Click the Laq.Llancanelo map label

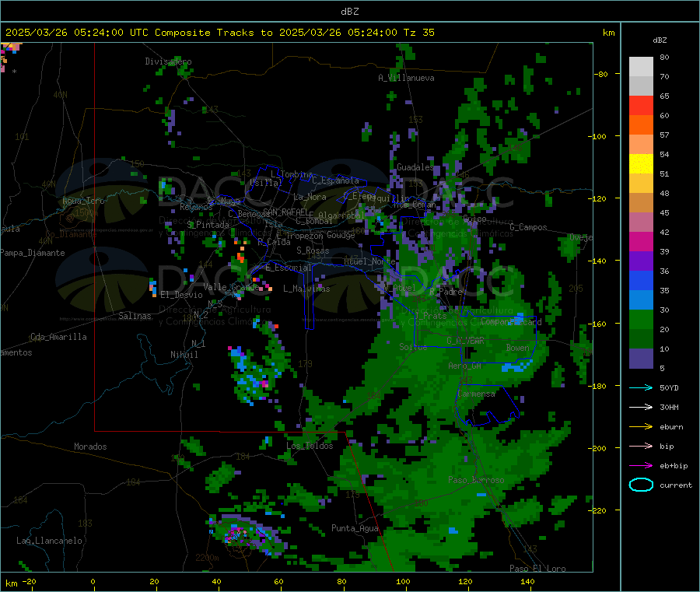coord(49,541)
